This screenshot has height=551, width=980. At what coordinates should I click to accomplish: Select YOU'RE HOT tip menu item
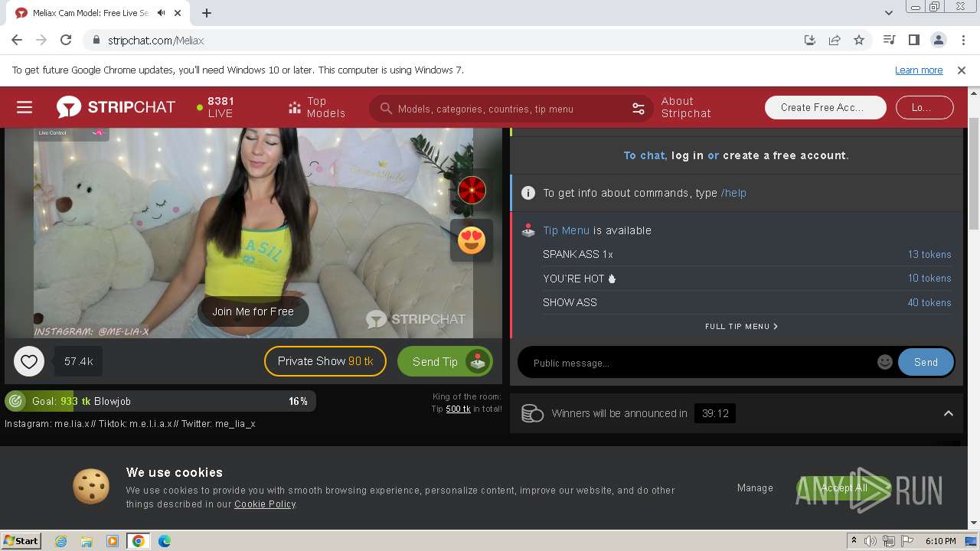pos(746,279)
